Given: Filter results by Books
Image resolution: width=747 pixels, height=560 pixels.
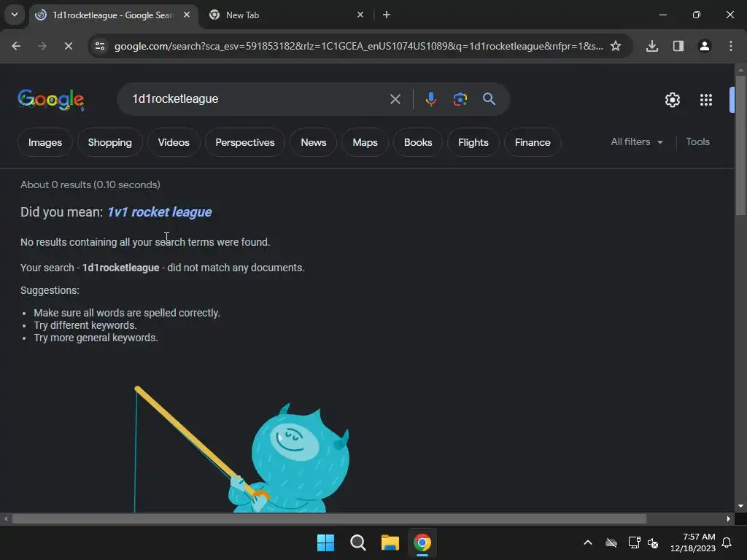Looking at the screenshot, I should (418, 142).
